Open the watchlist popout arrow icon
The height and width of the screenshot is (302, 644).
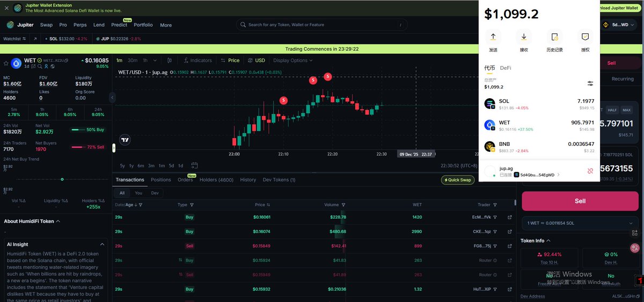tap(35, 39)
